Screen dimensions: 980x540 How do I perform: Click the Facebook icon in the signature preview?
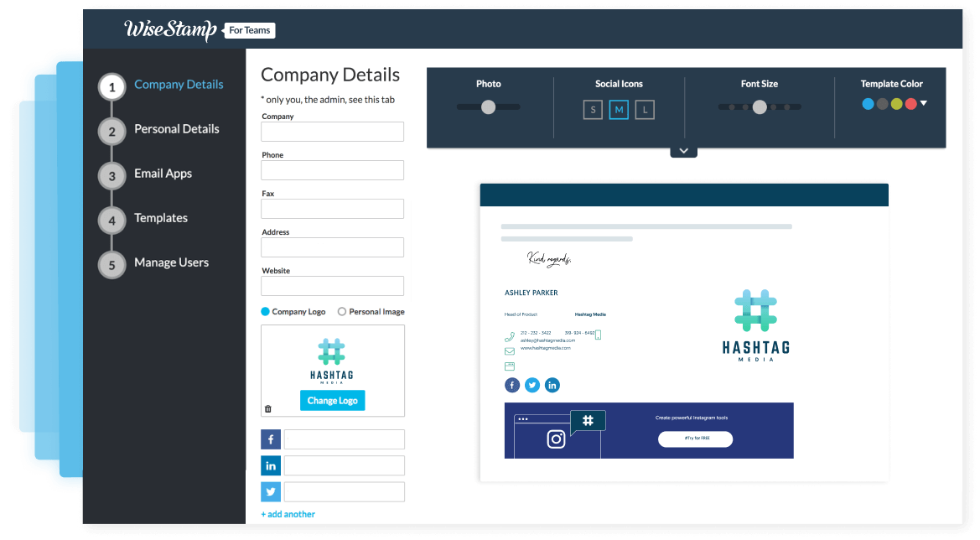point(512,385)
